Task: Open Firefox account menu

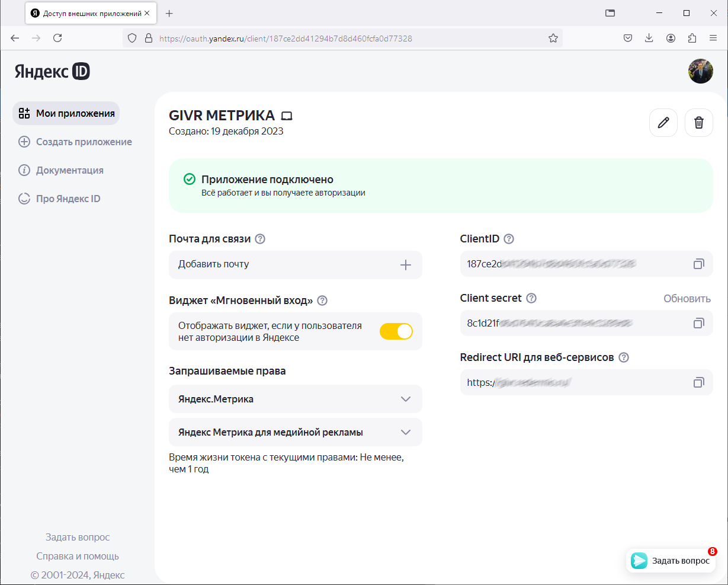Action: pyautogui.click(x=671, y=38)
